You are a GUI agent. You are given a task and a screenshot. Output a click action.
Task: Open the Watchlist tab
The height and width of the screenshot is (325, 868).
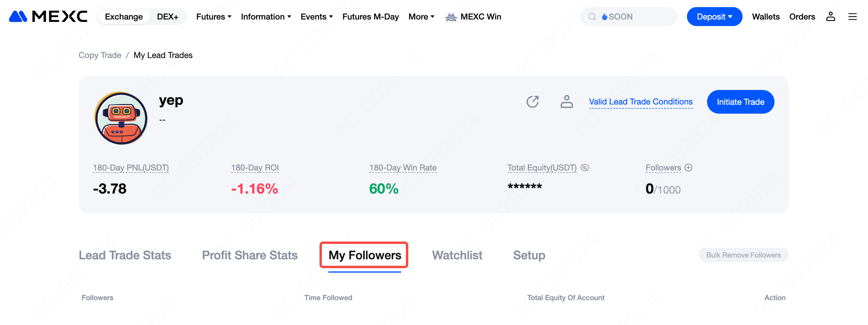(x=457, y=255)
